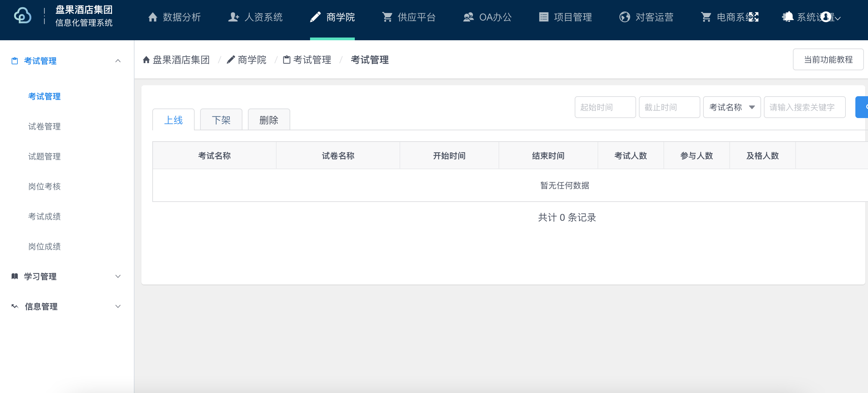Click the globe icon beside 对客运营
The height and width of the screenshot is (393, 868).
point(625,17)
